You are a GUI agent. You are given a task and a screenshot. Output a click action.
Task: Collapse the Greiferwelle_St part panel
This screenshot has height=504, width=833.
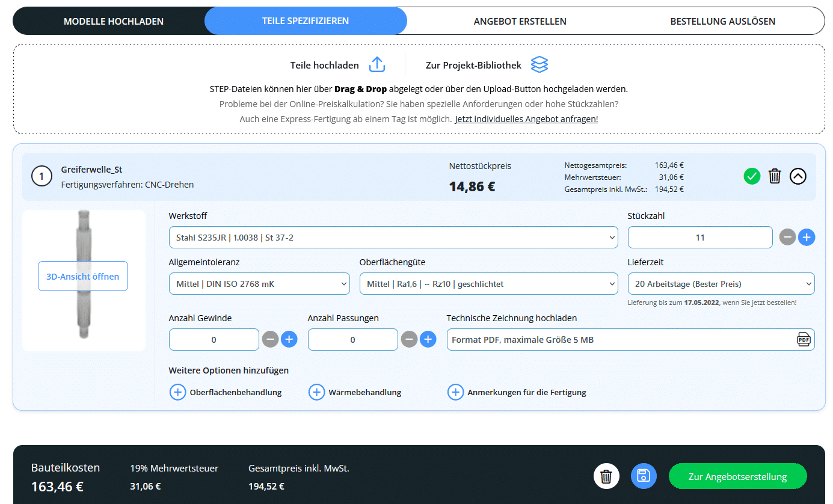(798, 176)
